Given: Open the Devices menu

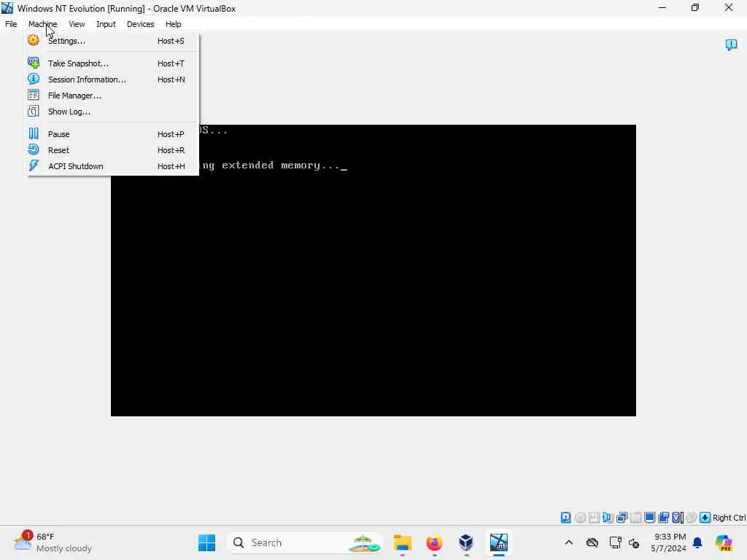Looking at the screenshot, I should tap(140, 24).
